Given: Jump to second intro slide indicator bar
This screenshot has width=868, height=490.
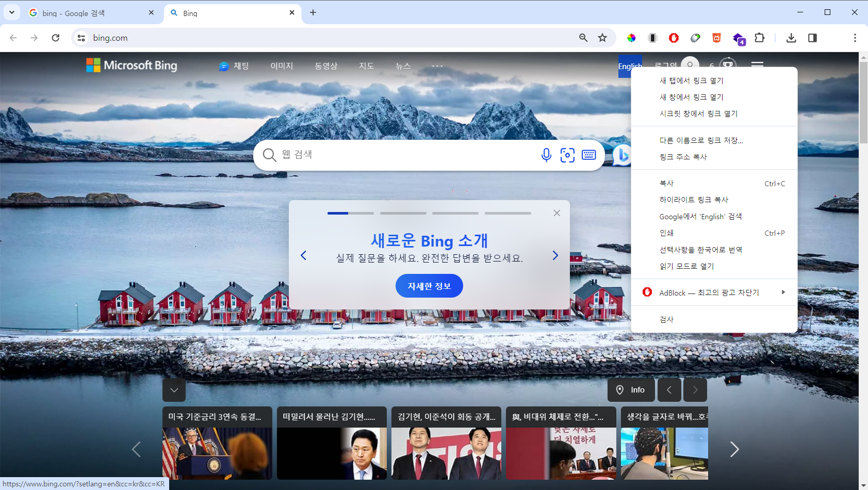Looking at the screenshot, I should [x=403, y=213].
